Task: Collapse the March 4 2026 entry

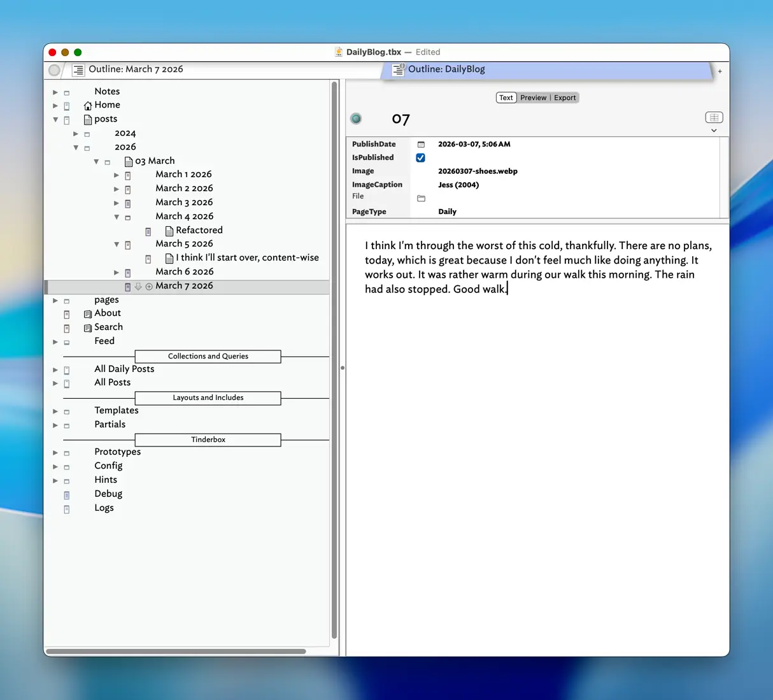Action: pyautogui.click(x=117, y=217)
